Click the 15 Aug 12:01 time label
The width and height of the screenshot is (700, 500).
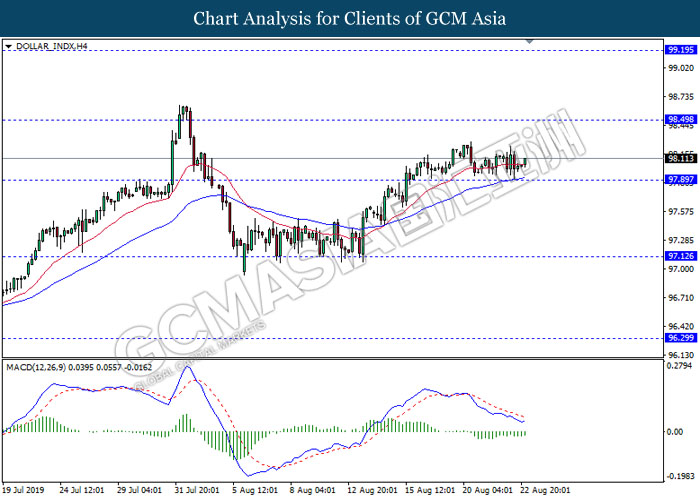(x=430, y=490)
